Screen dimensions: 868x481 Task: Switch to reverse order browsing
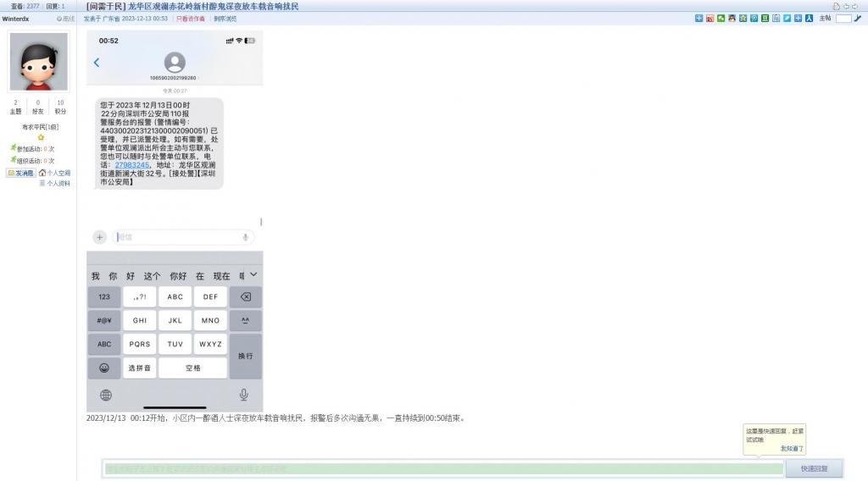225,18
